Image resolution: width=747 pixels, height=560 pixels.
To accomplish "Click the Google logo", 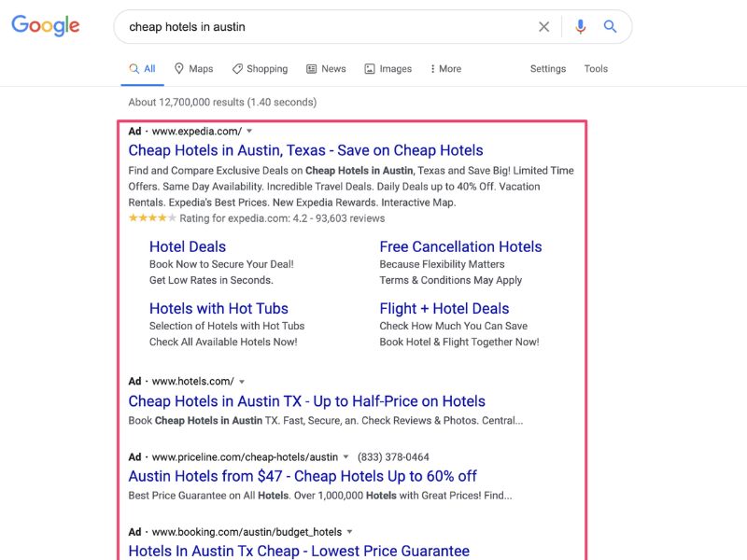I will pos(45,25).
